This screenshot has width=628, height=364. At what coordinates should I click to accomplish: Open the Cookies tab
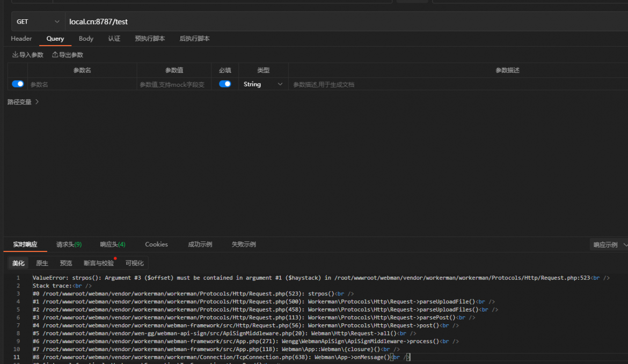[156, 244]
